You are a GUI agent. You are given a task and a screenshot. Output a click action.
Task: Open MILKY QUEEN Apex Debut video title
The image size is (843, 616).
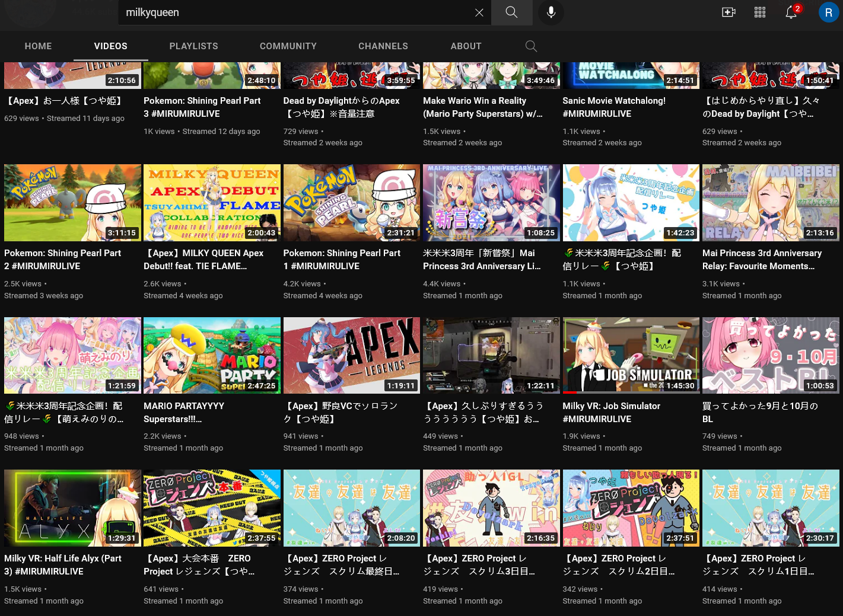point(203,260)
